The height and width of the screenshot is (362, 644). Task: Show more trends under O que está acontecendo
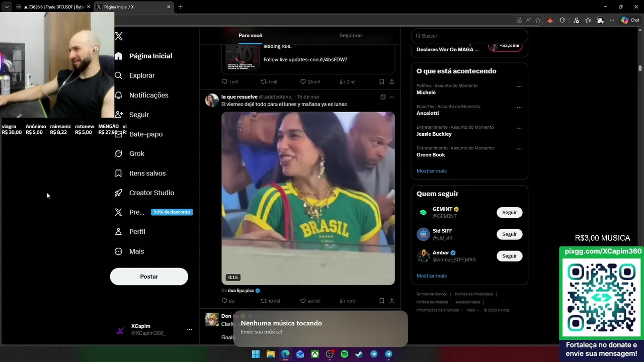pyautogui.click(x=431, y=171)
